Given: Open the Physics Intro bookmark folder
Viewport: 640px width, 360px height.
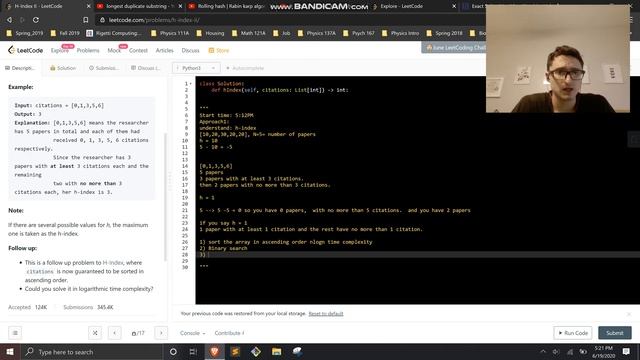Looking at the screenshot, I should click(x=400, y=33).
